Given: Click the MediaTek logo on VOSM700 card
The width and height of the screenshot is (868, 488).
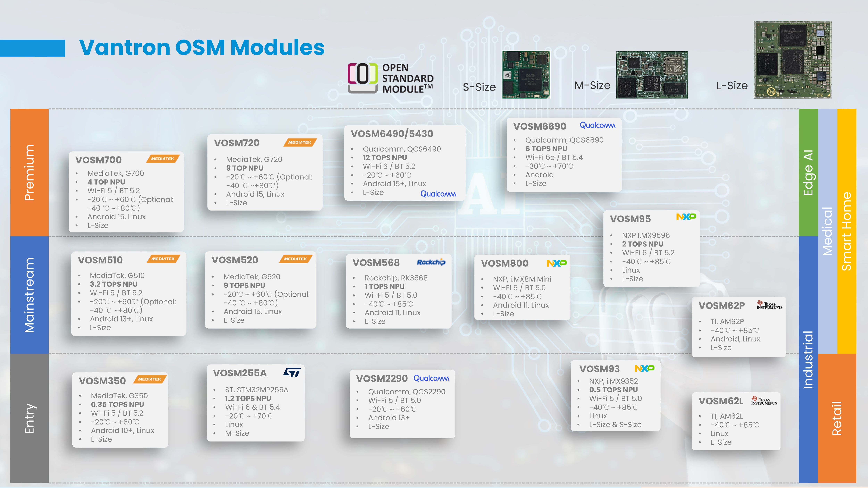Looking at the screenshot, I should (163, 159).
